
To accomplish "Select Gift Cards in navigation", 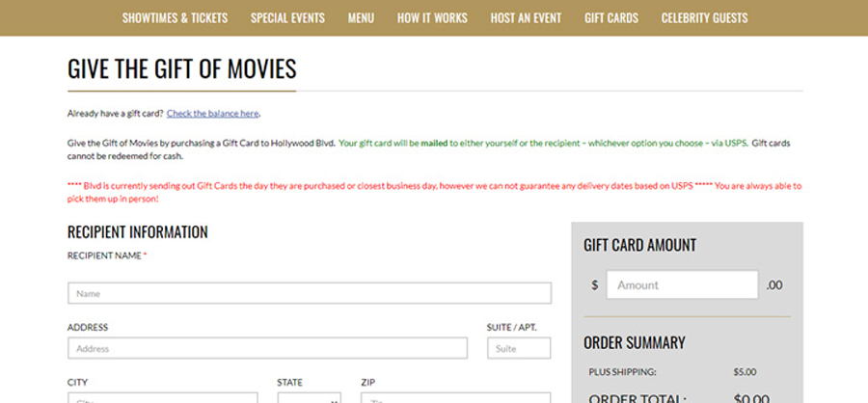I will [x=611, y=17].
